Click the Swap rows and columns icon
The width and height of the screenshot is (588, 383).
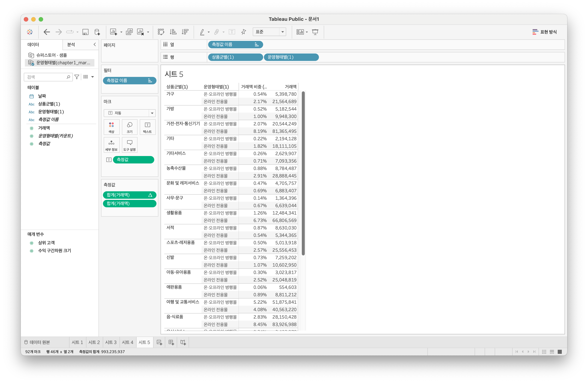pos(161,32)
